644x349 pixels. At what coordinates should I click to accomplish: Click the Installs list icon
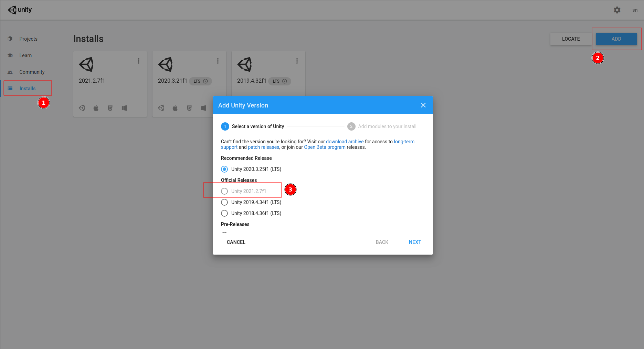click(x=10, y=89)
